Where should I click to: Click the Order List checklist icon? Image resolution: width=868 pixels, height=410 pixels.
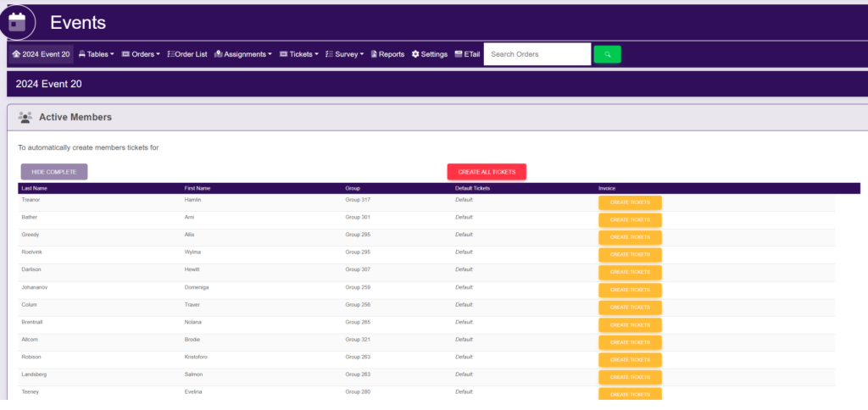pos(170,54)
